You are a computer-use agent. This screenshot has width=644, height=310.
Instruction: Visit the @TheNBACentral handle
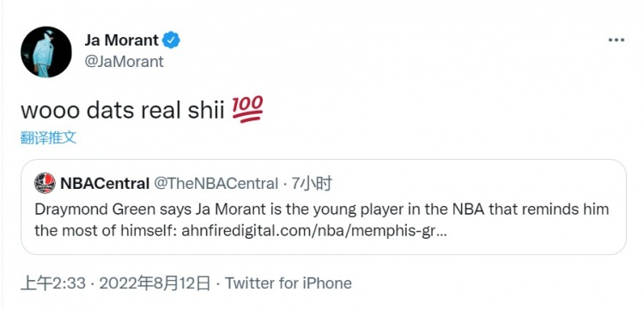(x=216, y=184)
